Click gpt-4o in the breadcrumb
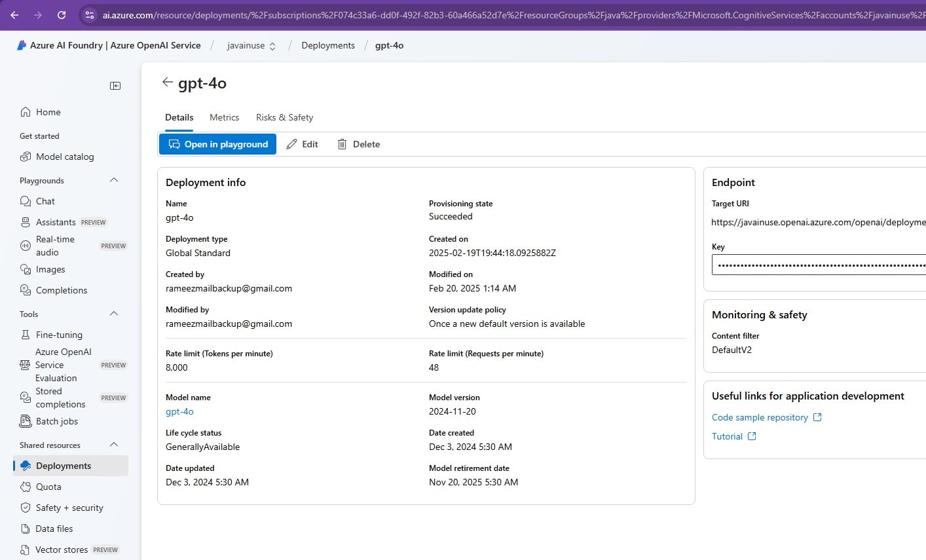Image resolution: width=926 pixels, height=560 pixels. pyautogui.click(x=389, y=45)
